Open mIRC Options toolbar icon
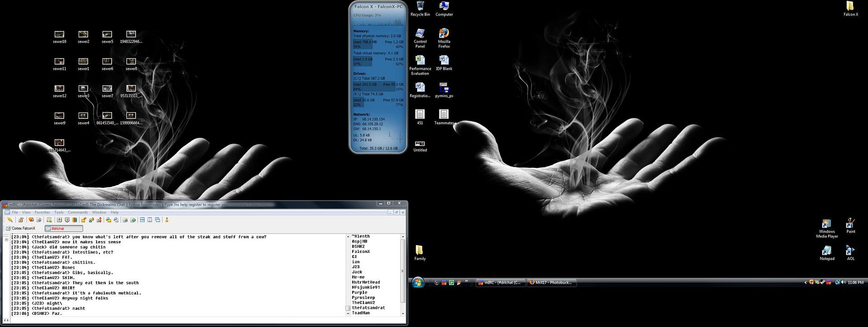Viewport: 868px width, 327px height. pos(21,220)
